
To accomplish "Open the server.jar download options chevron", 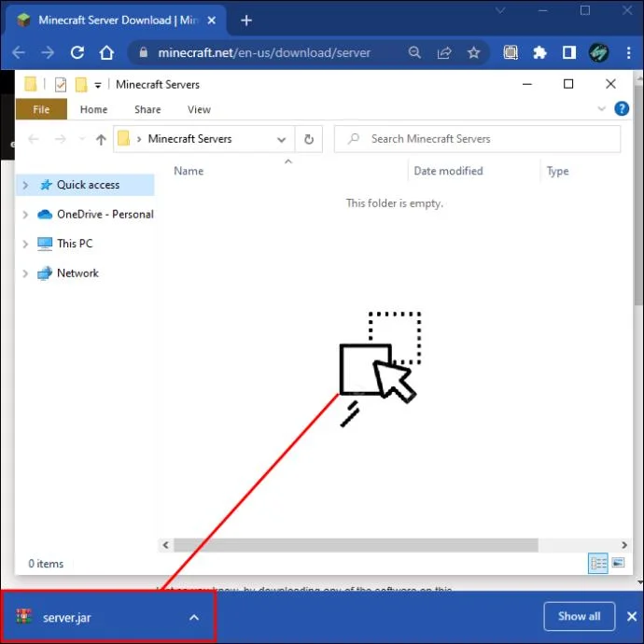I will pyautogui.click(x=194, y=617).
